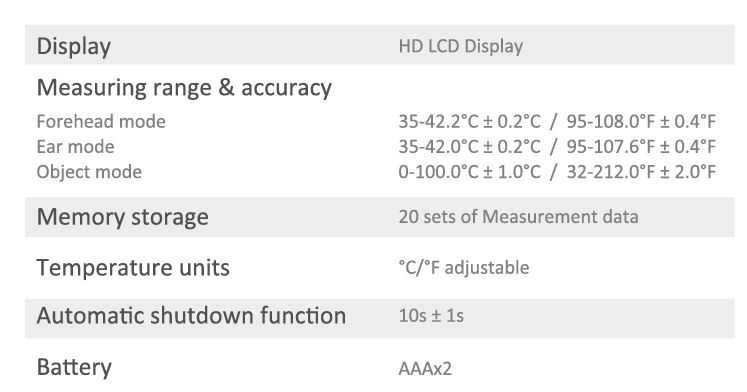This screenshot has width=747, height=392.
Task: Click the Ear mode label
Action: click(75, 147)
